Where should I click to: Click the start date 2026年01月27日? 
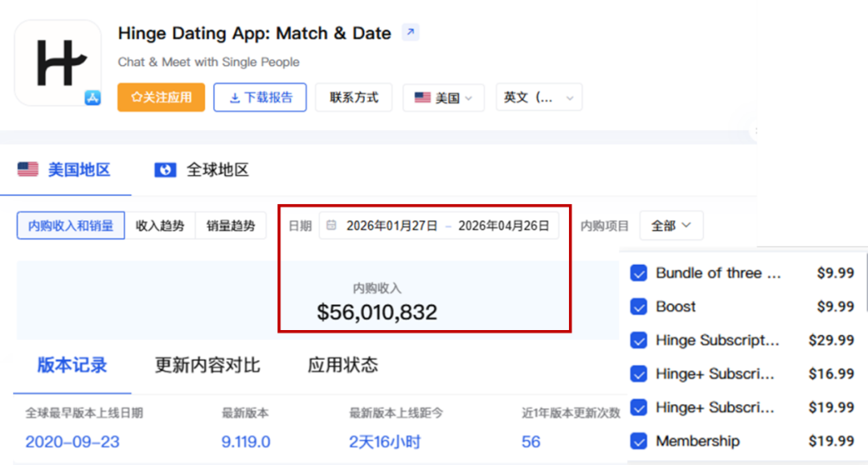coord(392,226)
